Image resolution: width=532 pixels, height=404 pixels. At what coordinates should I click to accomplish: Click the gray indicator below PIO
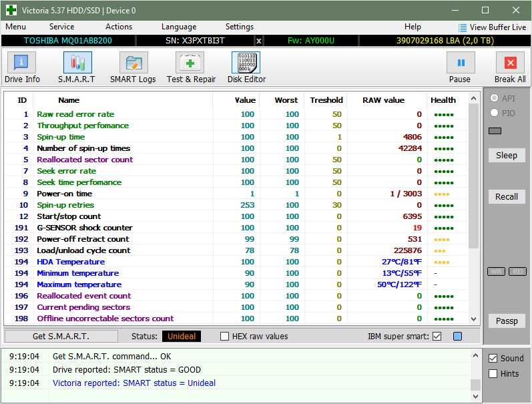495,131
